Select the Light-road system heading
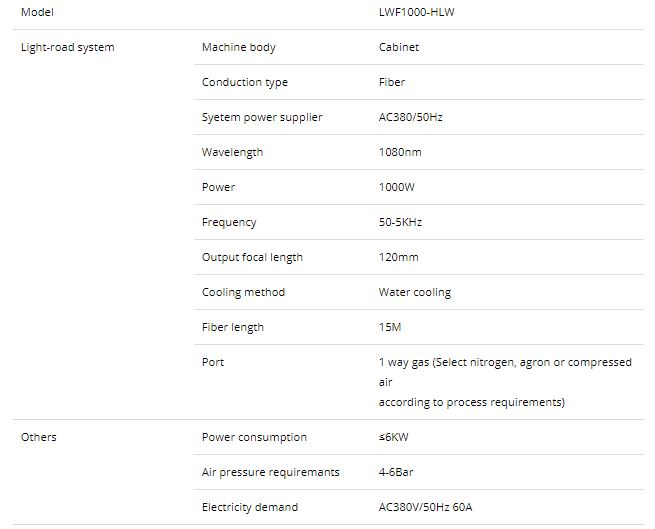Viewport: 655px width, 529px height. 67,47
